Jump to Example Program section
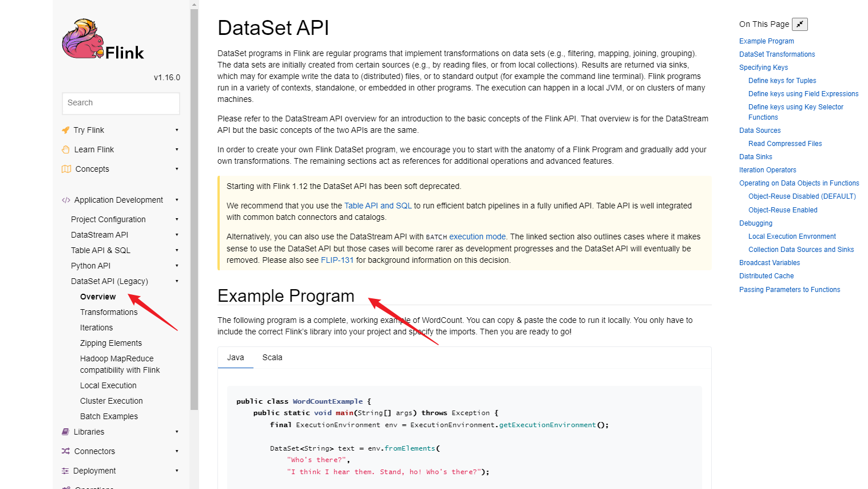Viewport: 868px width, 489px height. coord(766,41)
